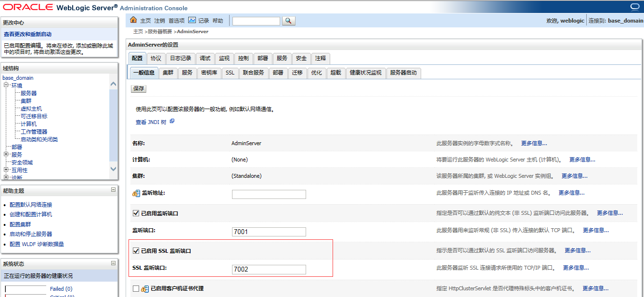The image size is (644, 297).
Task: Open help topic 配置默认网络连接
Action: 31,205
